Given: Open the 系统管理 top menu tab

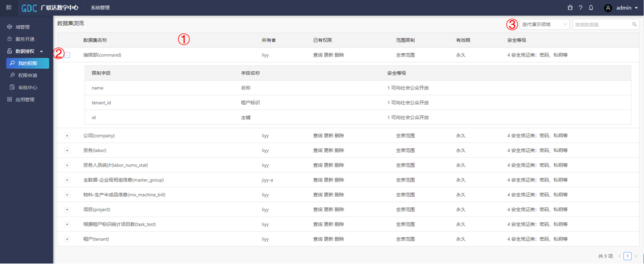Looking at the screenshot, I should coord(100,8).
